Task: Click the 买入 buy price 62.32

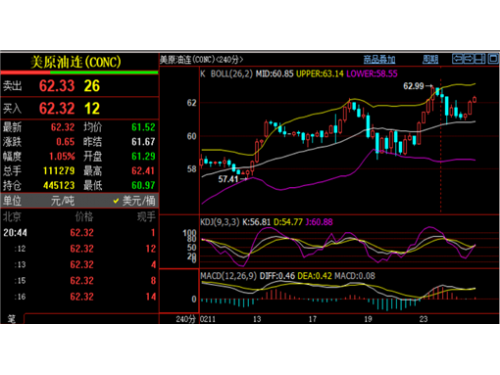Action: (x=57, y=108)
